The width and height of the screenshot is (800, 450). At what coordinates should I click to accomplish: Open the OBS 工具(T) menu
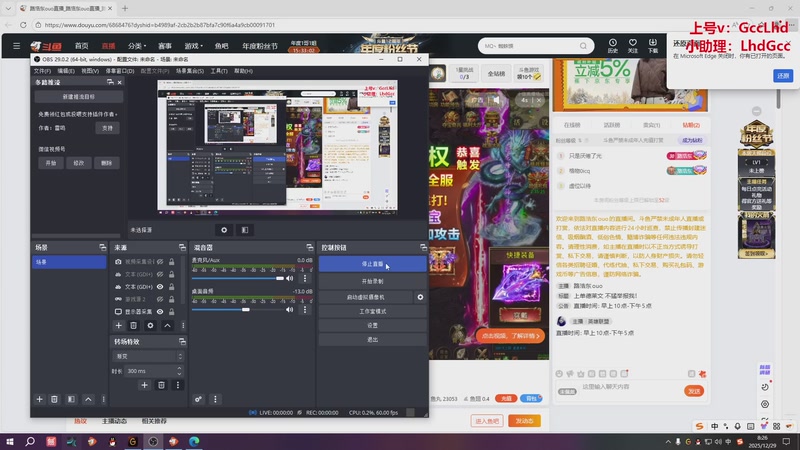click(x=219, y=71)
